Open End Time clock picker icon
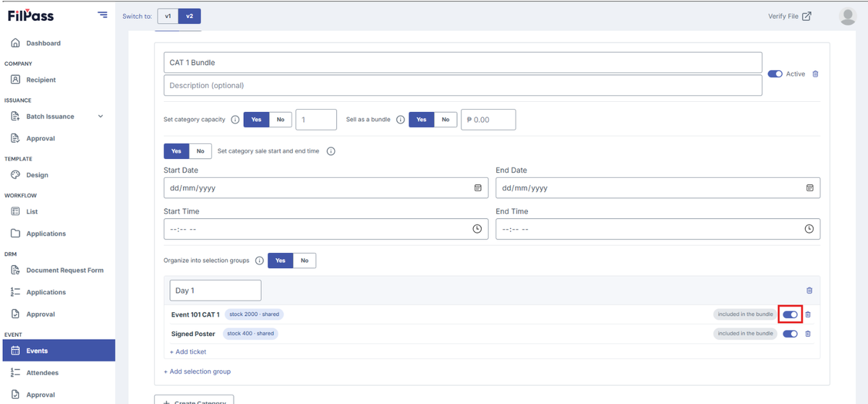 click(809, 228)
